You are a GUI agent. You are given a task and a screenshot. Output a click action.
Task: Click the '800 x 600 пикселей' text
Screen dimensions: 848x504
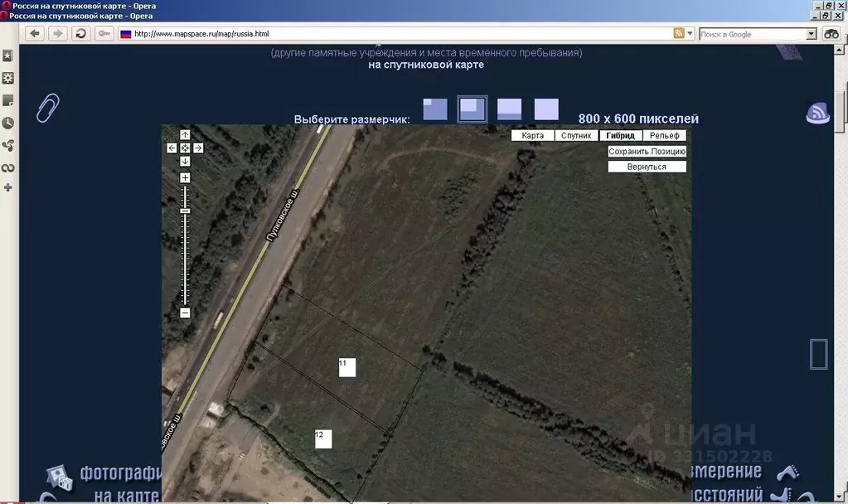point(638,119)
